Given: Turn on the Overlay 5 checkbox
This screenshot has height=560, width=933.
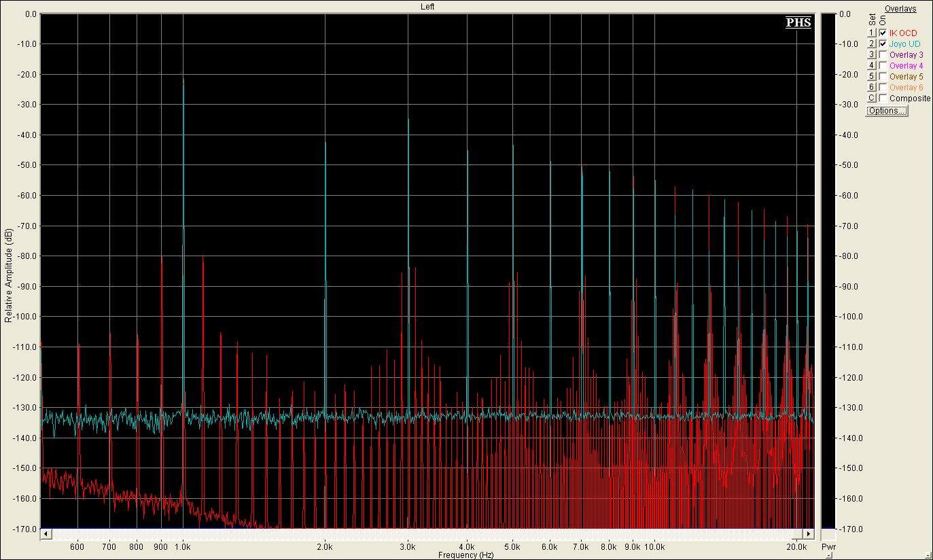Looking at the screenshot, I should 882,76.
